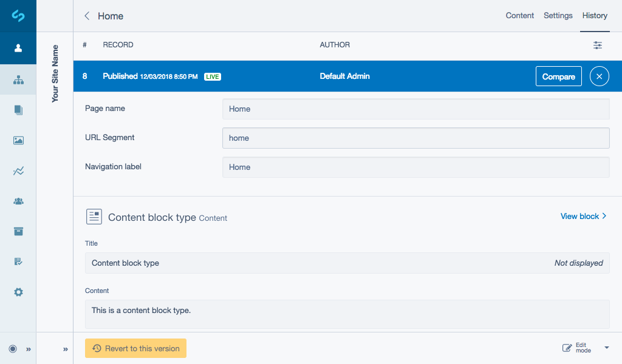Open the user profile icon in sidebar
Viewport: 622px width, 364px height.
[18, 48]
